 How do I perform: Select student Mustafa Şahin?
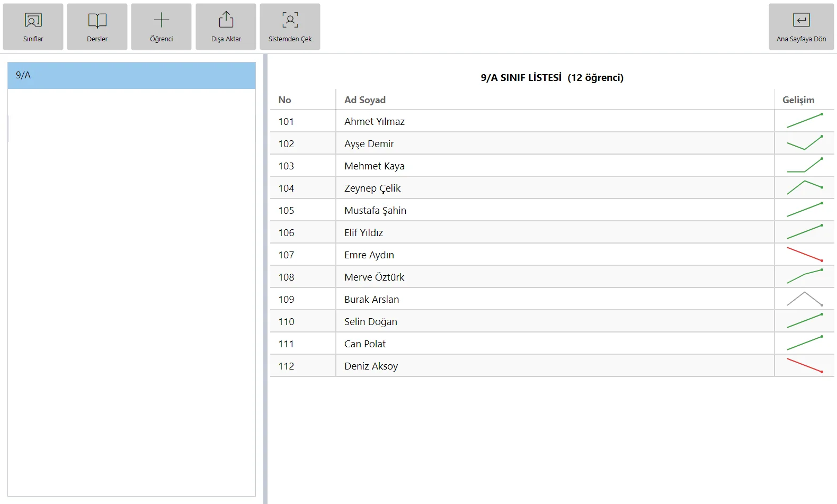point(375,211)
